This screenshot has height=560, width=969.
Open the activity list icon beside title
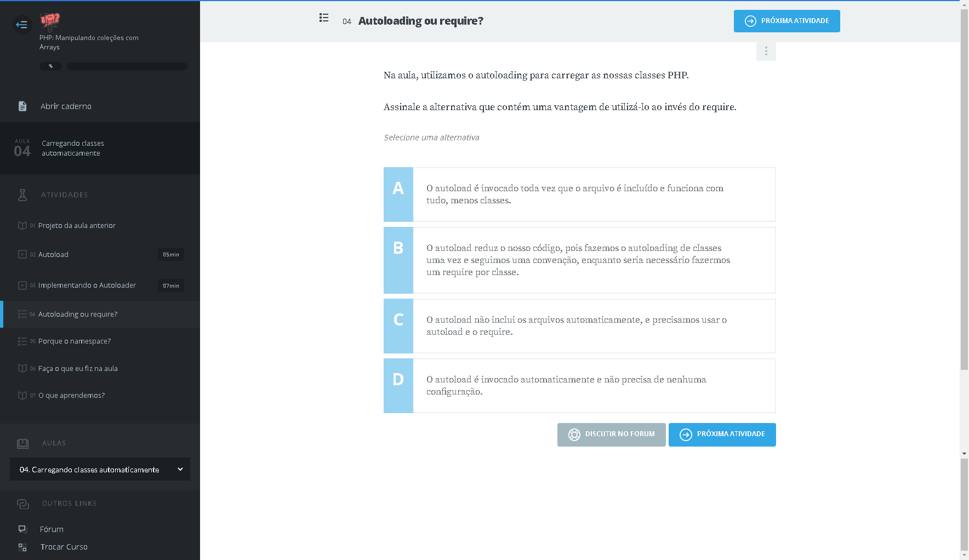coord(324,18)
